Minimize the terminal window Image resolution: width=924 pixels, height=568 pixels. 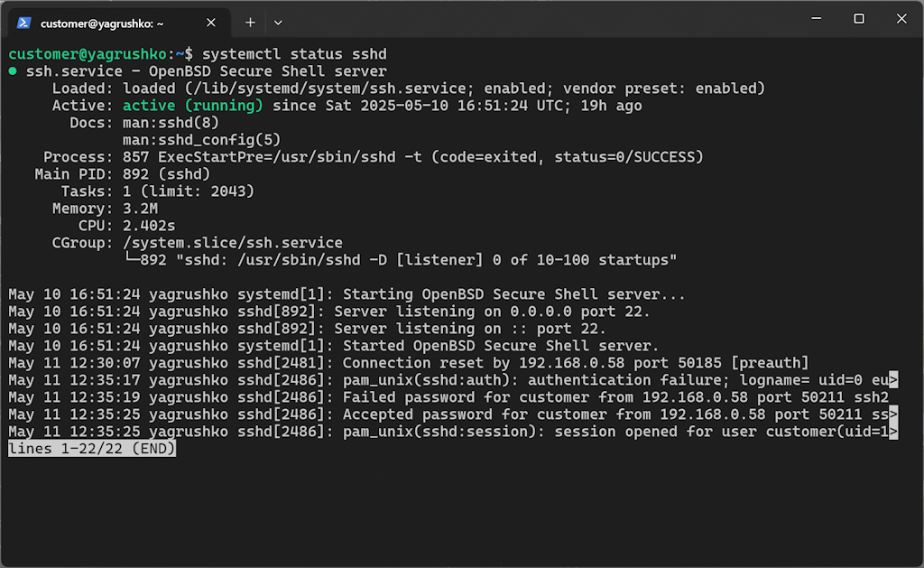point(816,19)
